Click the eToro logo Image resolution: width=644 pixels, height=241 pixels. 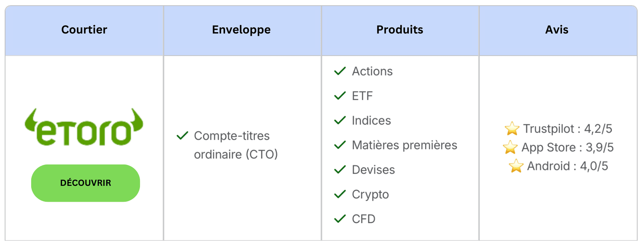(x=84, y=128)
